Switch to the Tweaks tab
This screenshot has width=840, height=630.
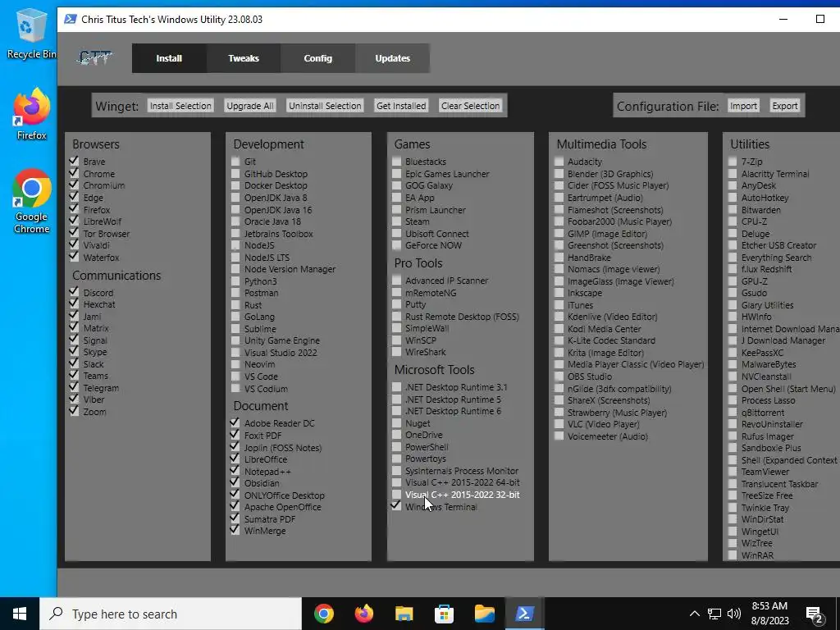pyautogui.click(x=243, y=58)
